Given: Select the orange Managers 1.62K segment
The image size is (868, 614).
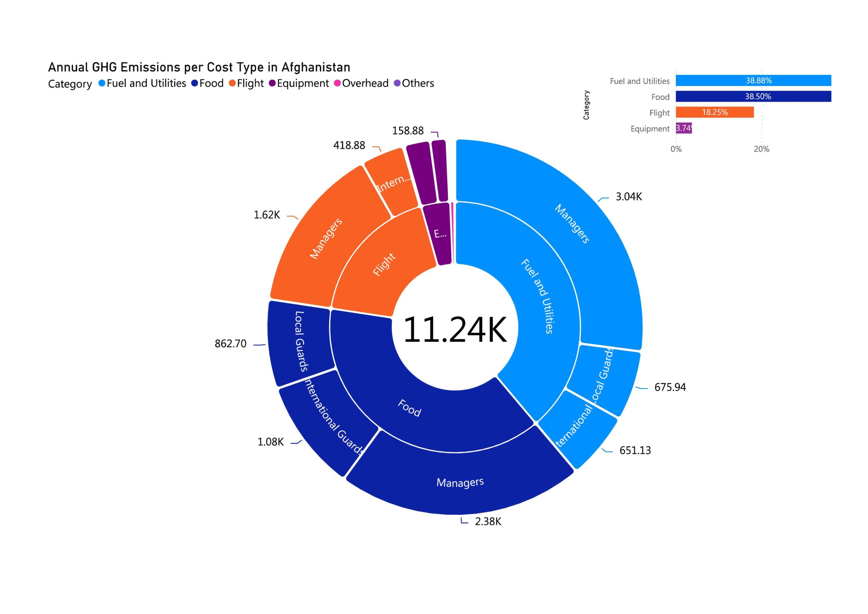Looking at the screenshot, I should (325, 238).
